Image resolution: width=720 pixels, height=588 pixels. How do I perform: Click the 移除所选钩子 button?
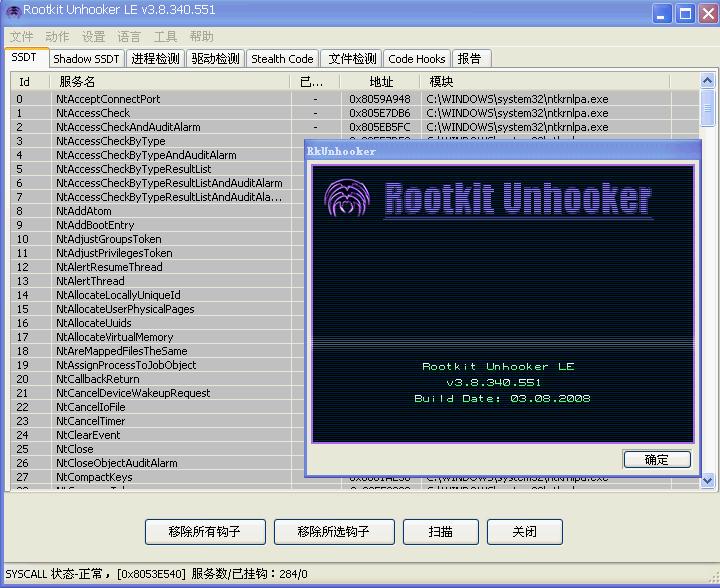[334, 532]
